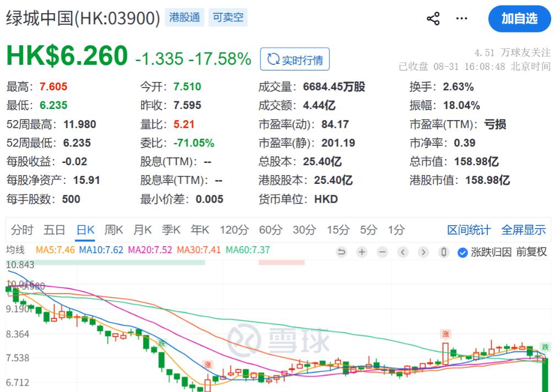Click the 最低 value 6.235

click(x=53, y=105)
